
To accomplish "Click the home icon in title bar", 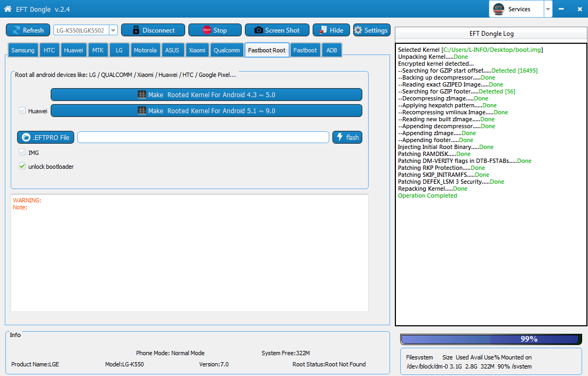I will [x=7, y=9].
